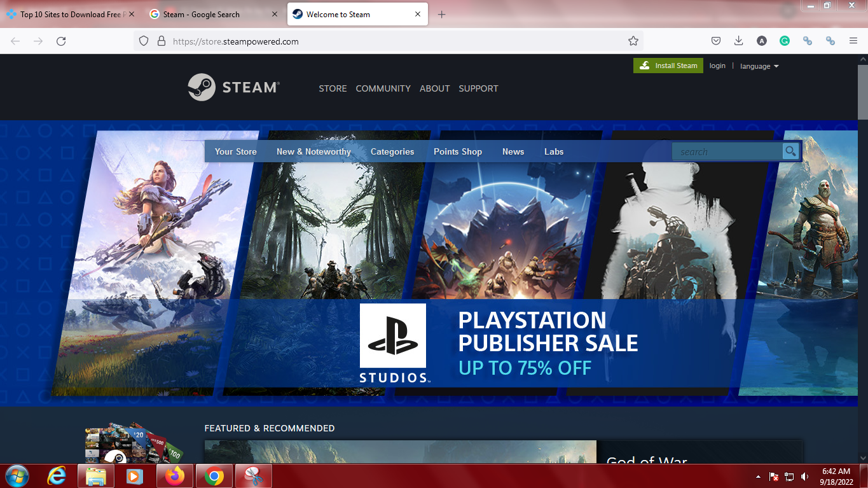Click the FEATURED & RECOMMENDED heading
Viewport: 868px width, 488px height.
point(270,428)
